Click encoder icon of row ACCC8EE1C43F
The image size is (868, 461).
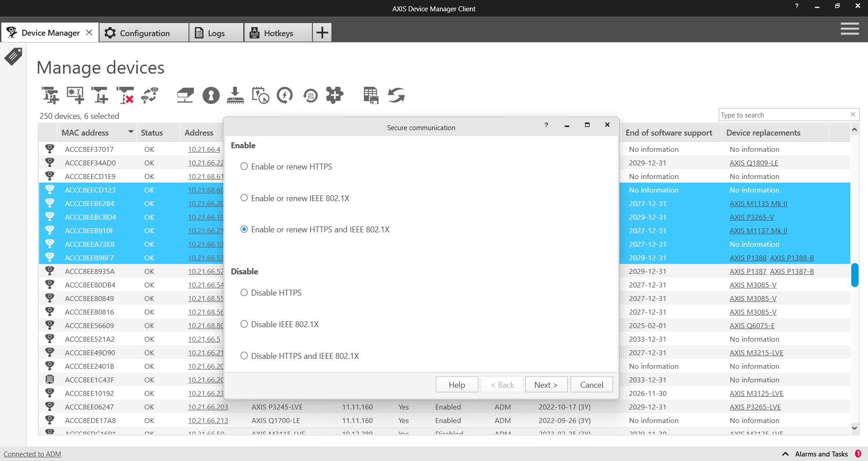(50, 379)
